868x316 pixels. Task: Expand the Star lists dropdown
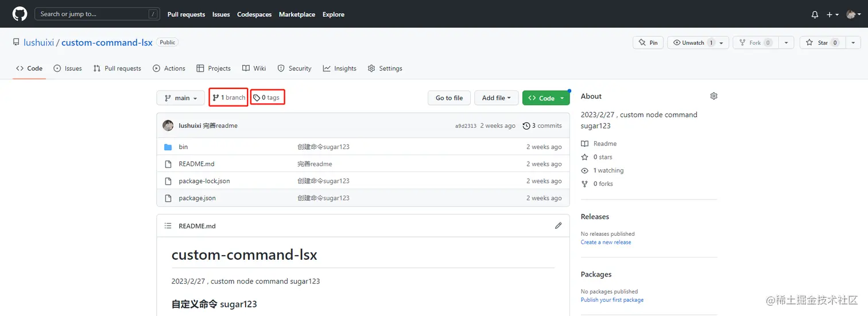(x=854, y=42)
